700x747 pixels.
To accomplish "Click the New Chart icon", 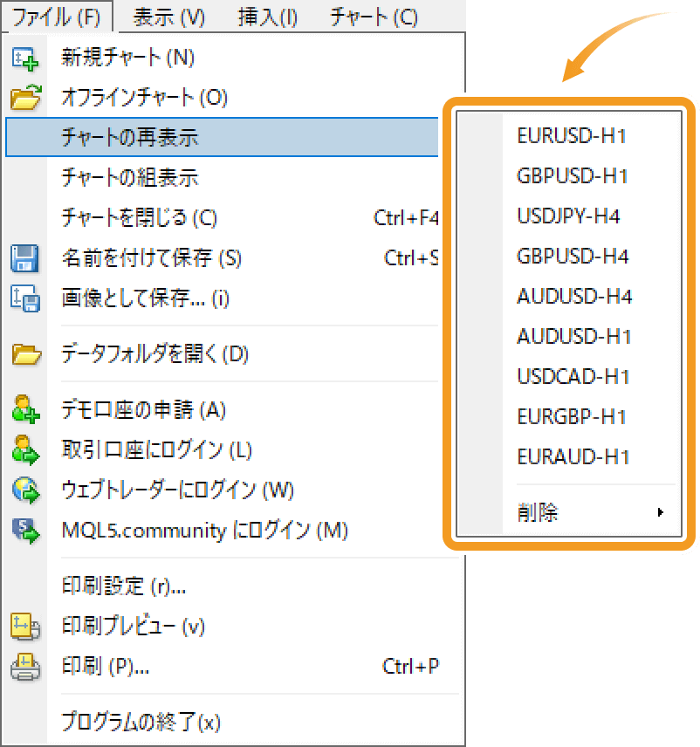I will (25, 58).
